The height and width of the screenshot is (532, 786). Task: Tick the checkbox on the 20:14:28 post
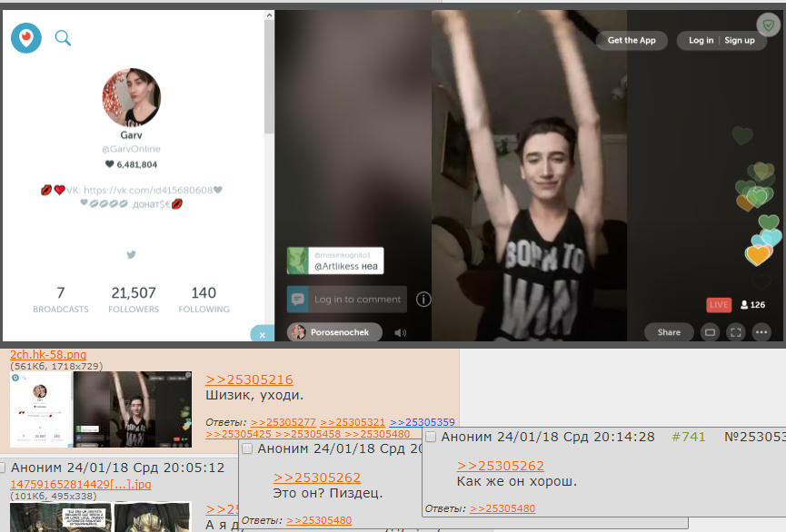[431, 438]
